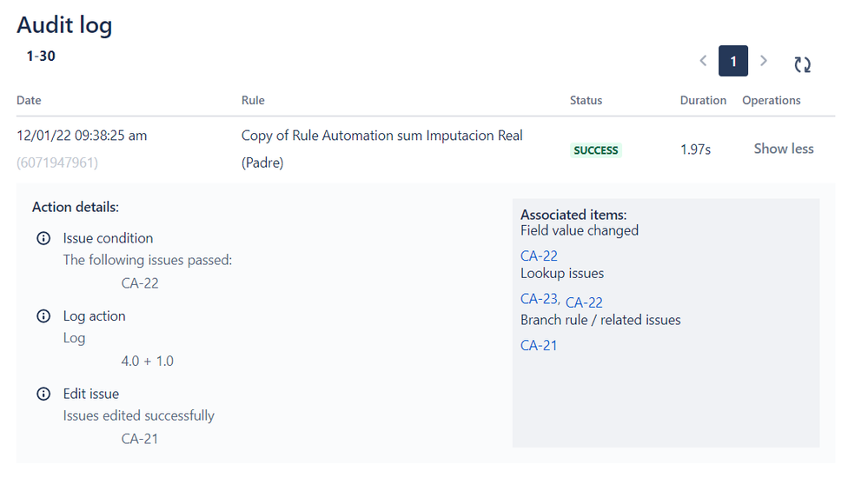The image size is (868, 478).
Task: Open CA-22 under Field value changed
Action: 539,256
